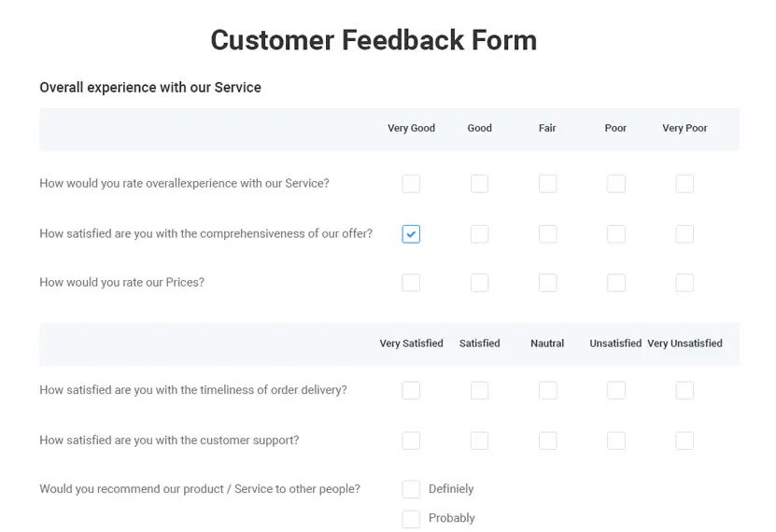776x532 pixels.
Task: Select Nautral for customer support question
Action: pyautogui.click(x=547, y=441)
